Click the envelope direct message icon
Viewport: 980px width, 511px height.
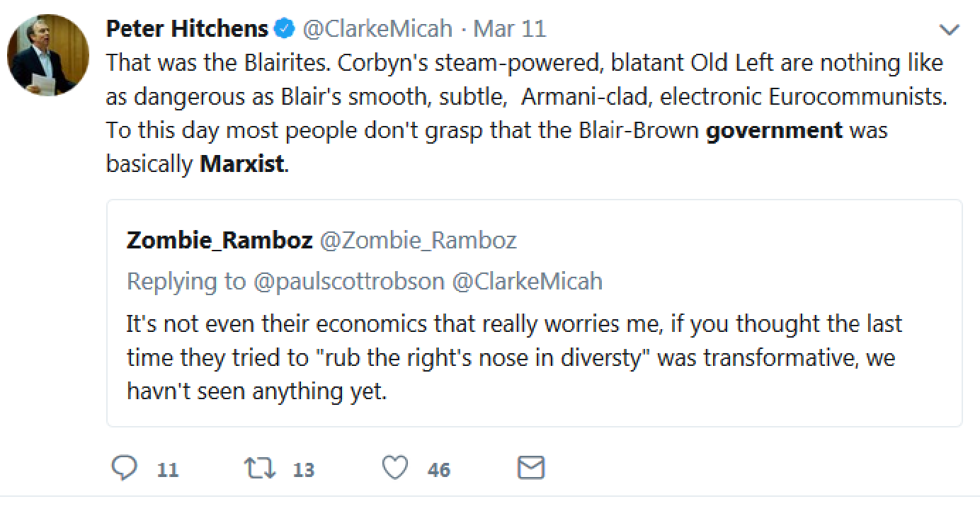(531, 468)
